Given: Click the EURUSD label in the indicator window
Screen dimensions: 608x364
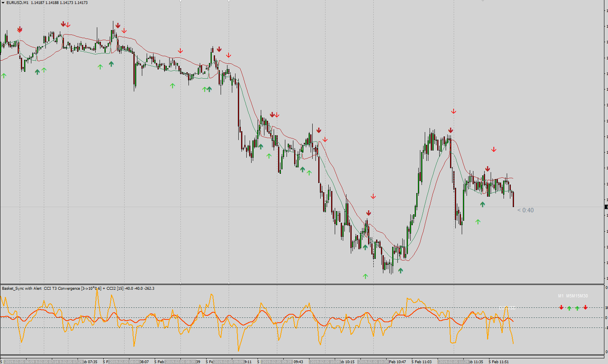Looking at the screenshot, I should (507, 308).
